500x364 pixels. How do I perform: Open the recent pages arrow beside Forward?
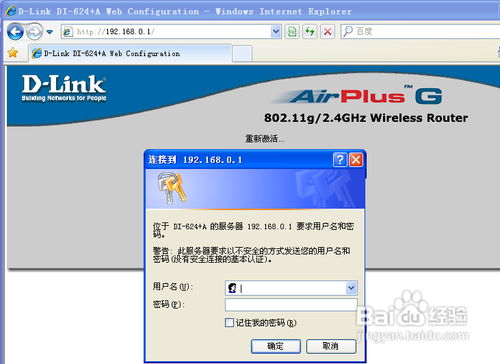pyautogui.click(x=50, y=32)
